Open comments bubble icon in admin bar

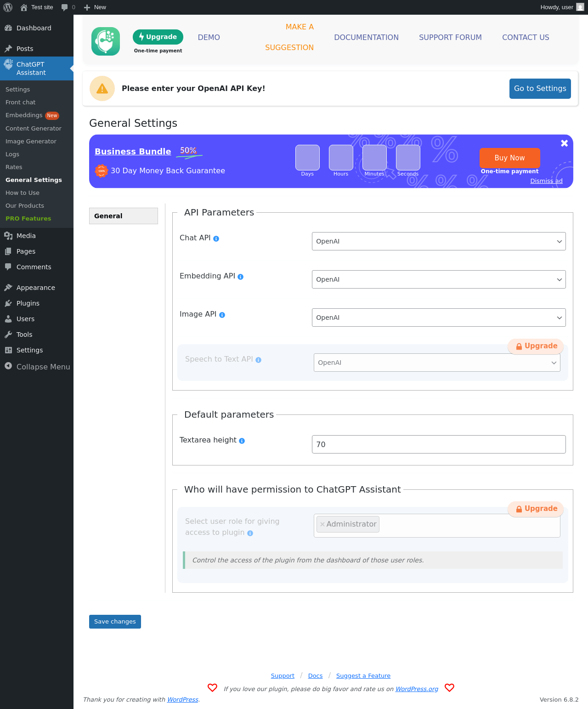coord(64,7)
